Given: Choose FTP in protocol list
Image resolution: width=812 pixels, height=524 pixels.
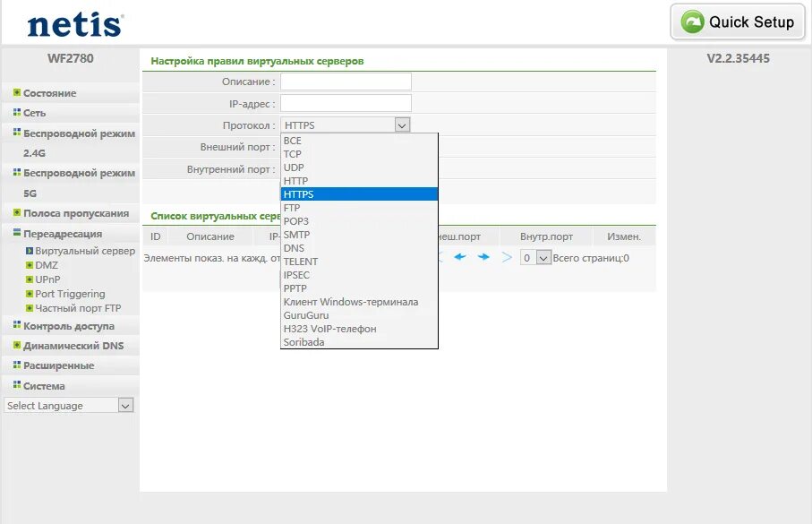Looking at the screenshot, I should pyautogui.click(x=359, y=208).
